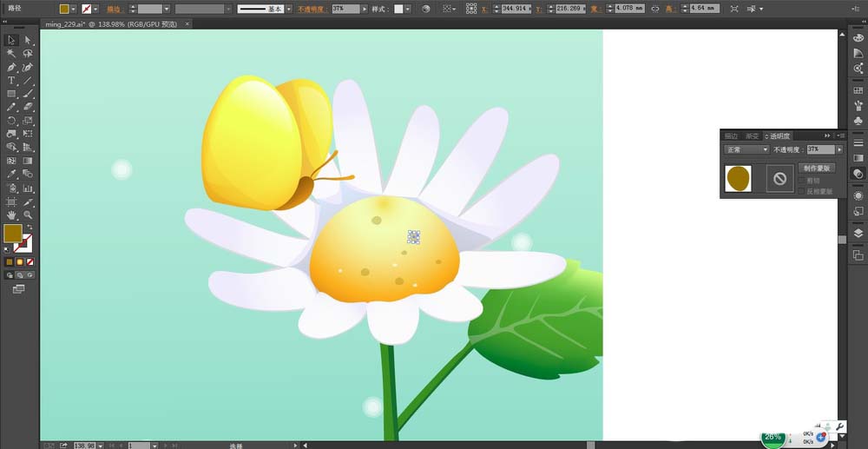Select the Paintbrush tool
Viewport: 868px width, 449px height.
coord(28,94)
